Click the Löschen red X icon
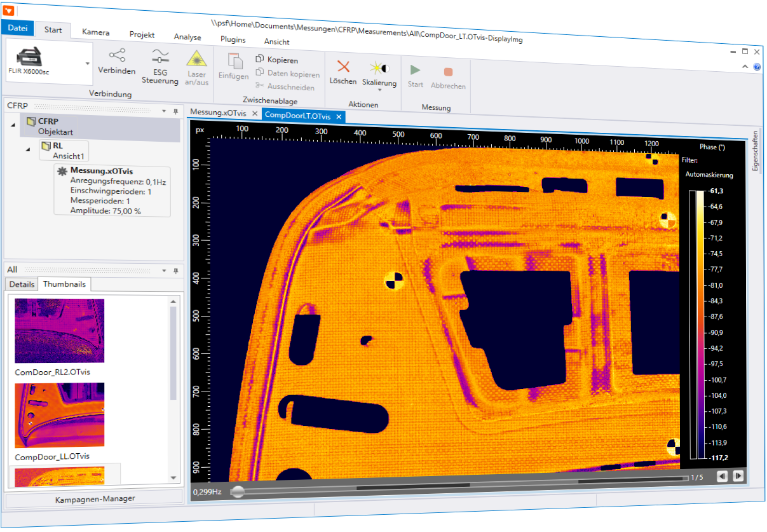 344,66
